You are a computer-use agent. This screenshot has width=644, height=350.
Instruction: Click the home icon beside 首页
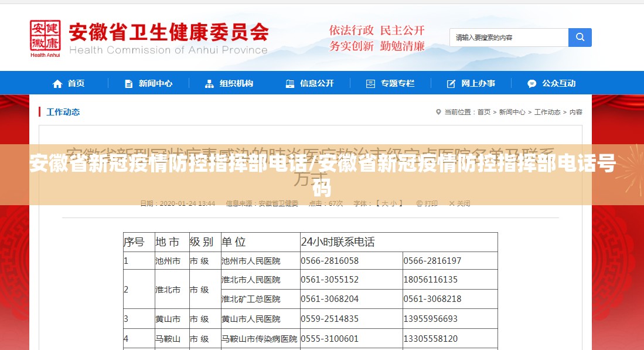[x=57, y=84]
